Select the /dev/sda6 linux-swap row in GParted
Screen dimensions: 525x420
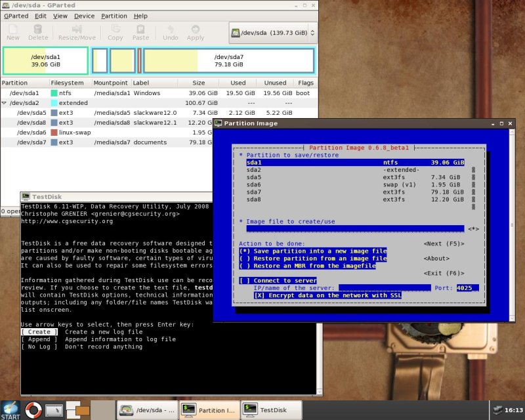click(x=107, y=133)
